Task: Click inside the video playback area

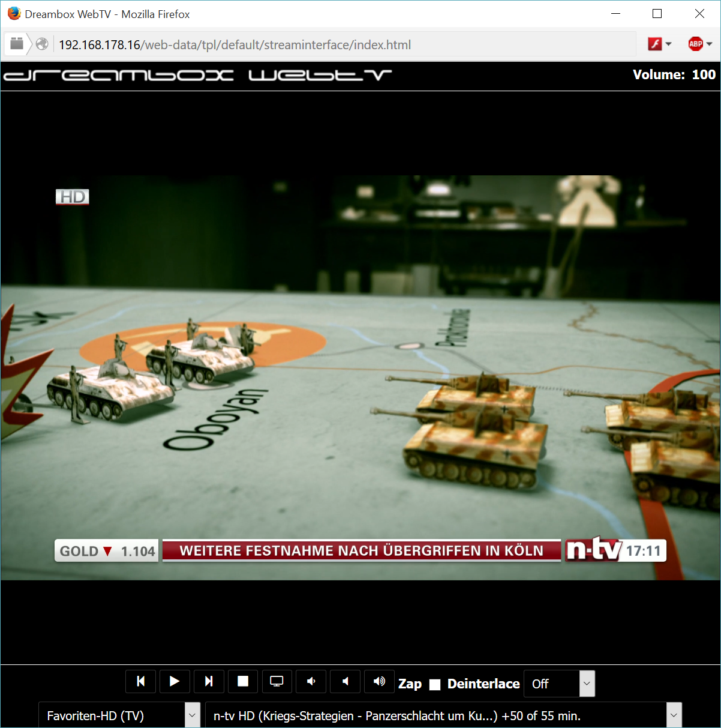Action: point(360,378)
